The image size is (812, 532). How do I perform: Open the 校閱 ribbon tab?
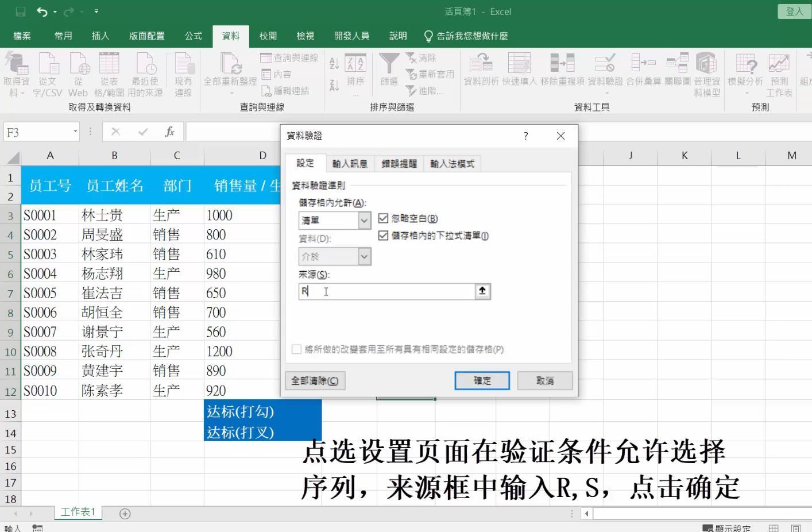[268, 36]
